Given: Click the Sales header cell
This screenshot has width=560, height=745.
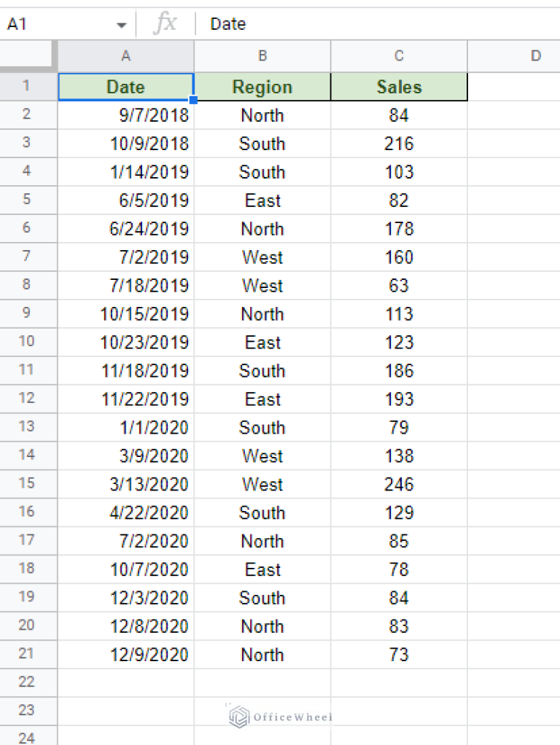Looking at the screenshot, I should coord(399,87).
